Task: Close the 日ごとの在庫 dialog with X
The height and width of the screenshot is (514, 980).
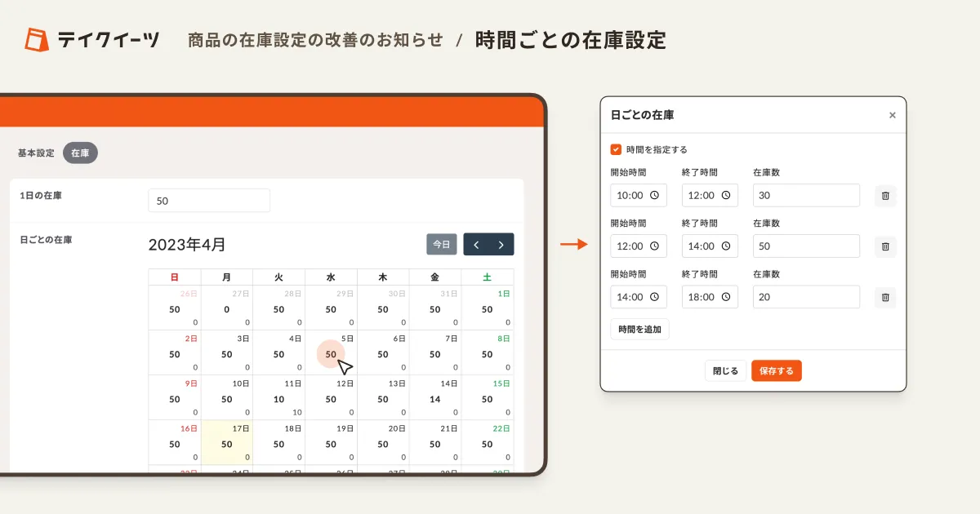Action: click(892, 115)
